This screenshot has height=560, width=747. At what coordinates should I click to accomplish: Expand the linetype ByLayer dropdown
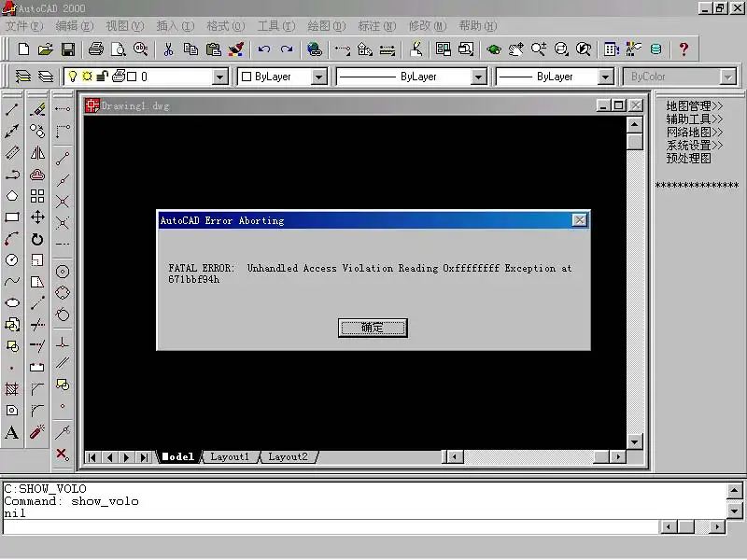[478, 77]
